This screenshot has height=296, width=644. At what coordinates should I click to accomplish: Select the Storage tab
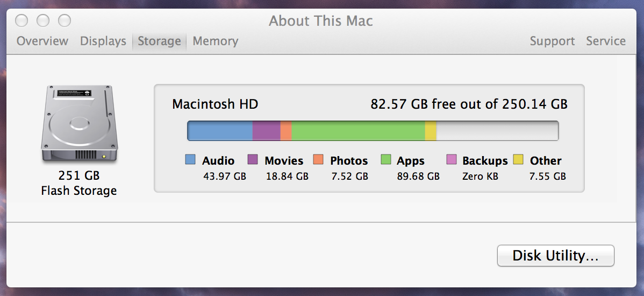pyautogui.click(x=159, y=41)
